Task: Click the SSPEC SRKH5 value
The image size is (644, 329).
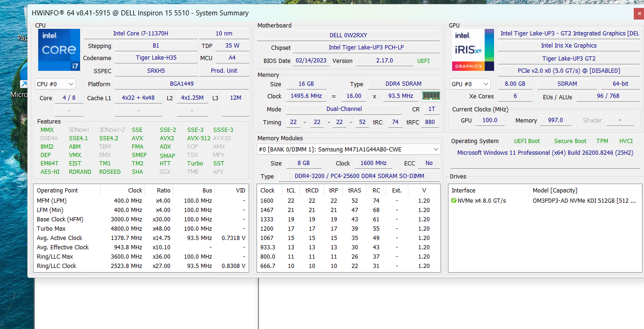Action: click(x=156, y=71)
